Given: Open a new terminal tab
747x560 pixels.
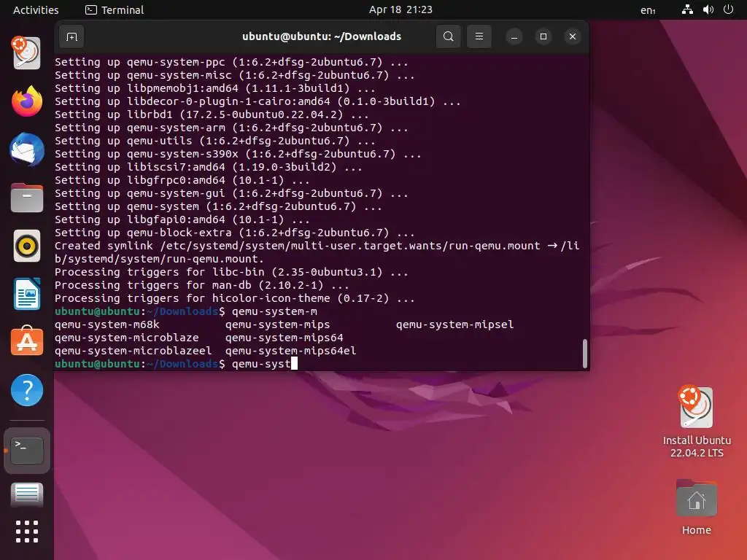Looking at the screenshot, I should click(72, 36).
